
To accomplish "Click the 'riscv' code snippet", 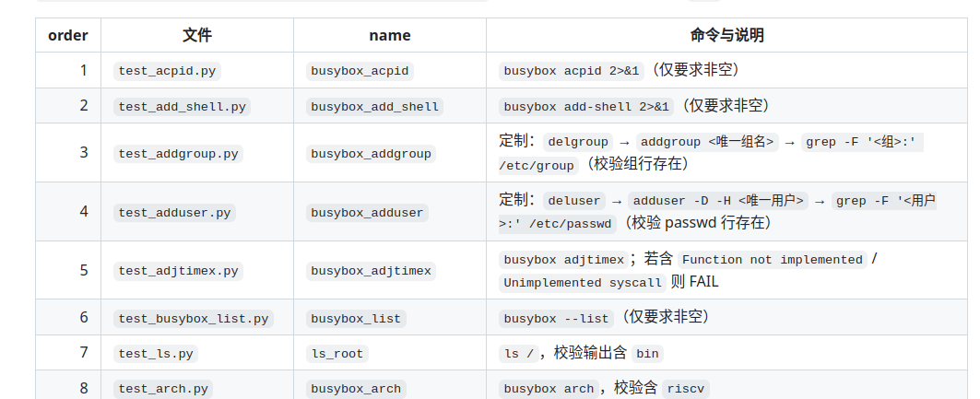I will click(x=685, y=388).
